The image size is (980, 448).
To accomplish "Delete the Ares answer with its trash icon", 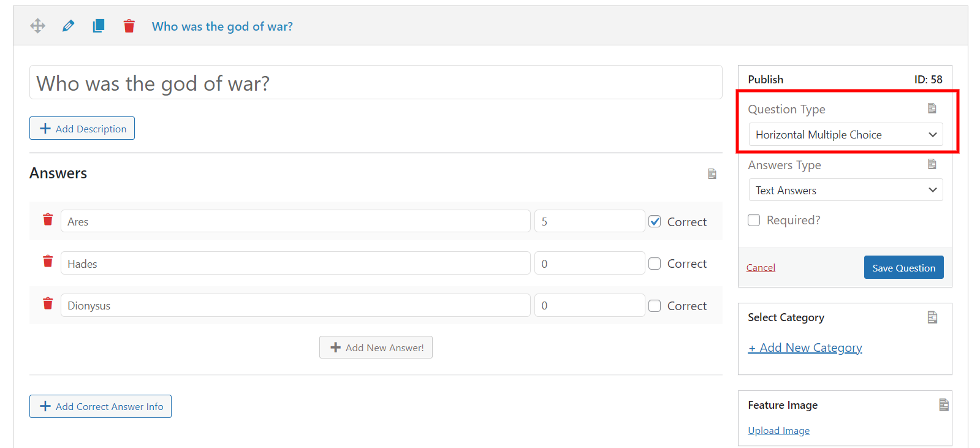I will pyautogui.click(x=48, y=219).
